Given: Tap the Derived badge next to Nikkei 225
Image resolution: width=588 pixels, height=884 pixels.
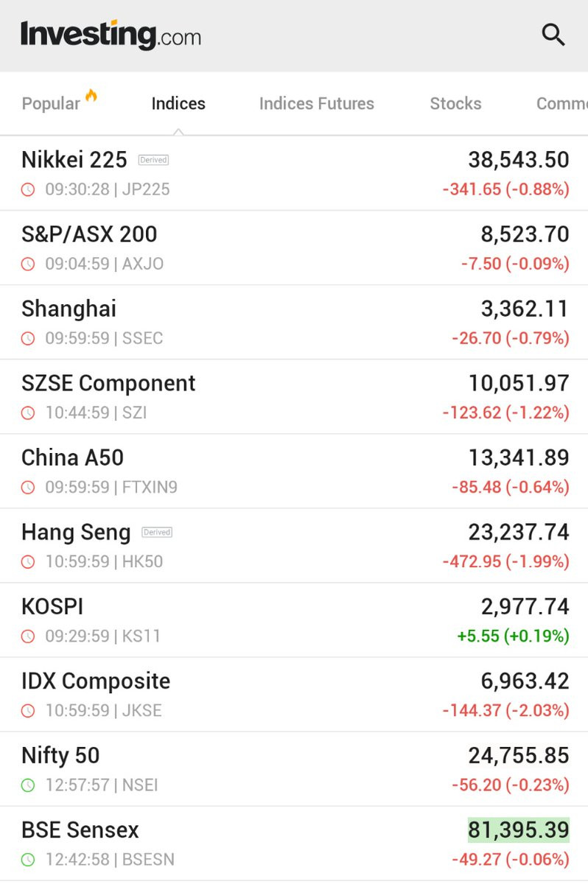Looking at the screenshot, I should (153, 159).
